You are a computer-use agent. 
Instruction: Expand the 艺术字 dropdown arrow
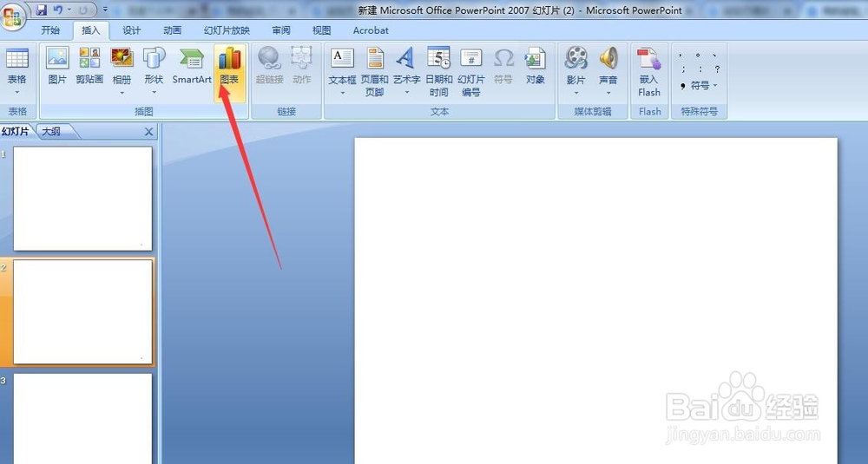[406, 93]
